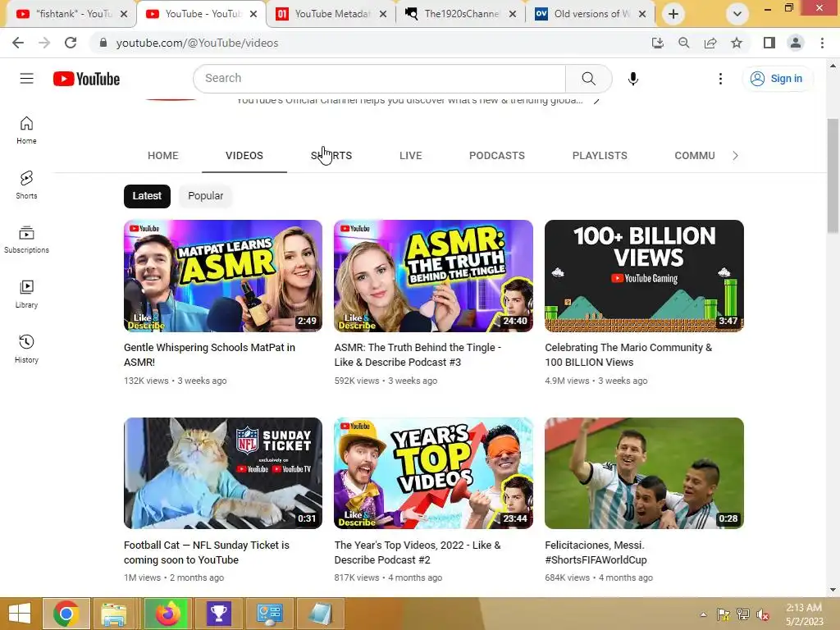The width and height of the screenshot is (840, 630).
Task: Select the Popular filter chip
Action: coord(205,196)
